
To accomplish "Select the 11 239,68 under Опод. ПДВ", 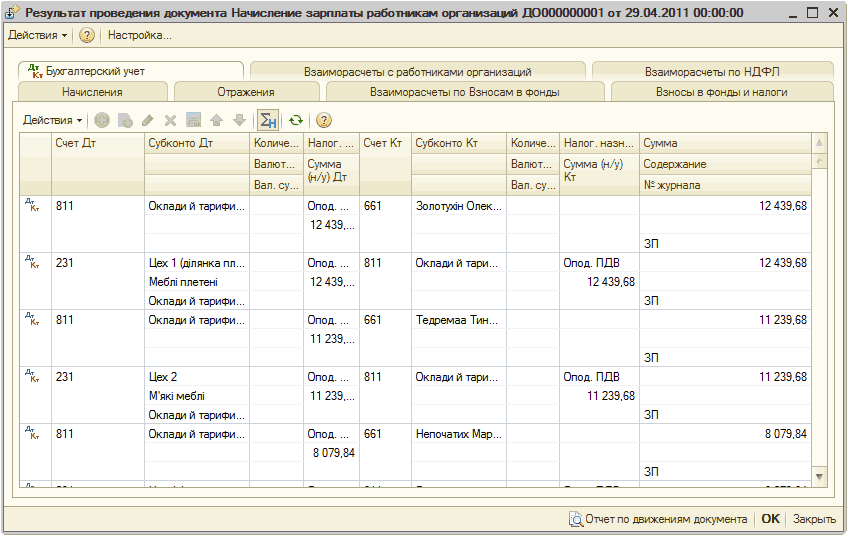I will point(600,396).
